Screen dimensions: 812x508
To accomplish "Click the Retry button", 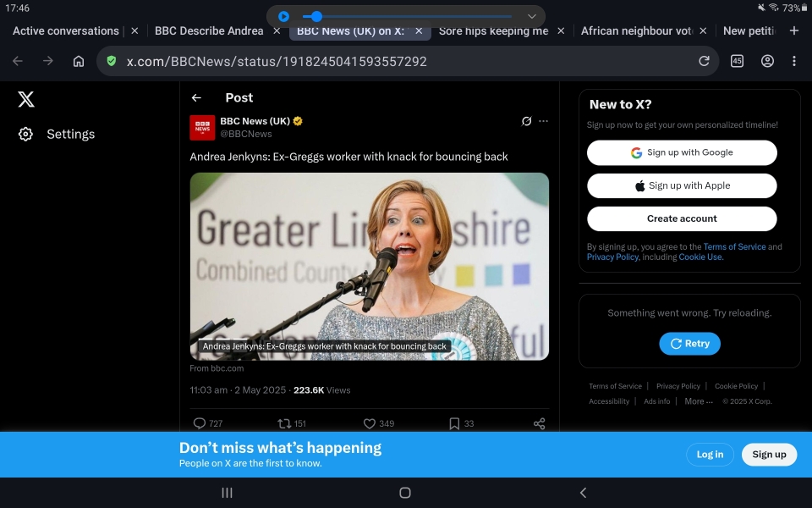I will (x=690, y=344).
